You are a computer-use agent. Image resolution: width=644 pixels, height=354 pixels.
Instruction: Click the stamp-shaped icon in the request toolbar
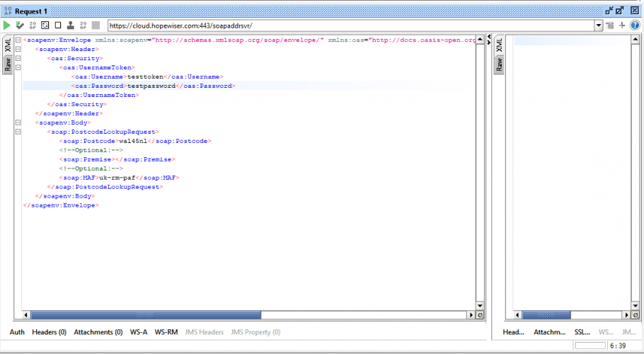(70, 25)
